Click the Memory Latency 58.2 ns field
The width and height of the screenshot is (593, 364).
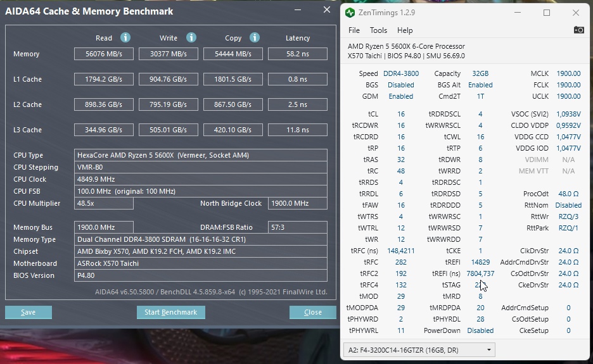click(x=298, y=54)
